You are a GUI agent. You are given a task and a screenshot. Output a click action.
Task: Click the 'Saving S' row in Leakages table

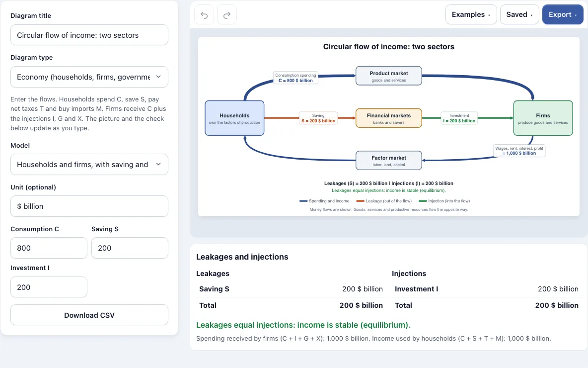tap(291, 289)
